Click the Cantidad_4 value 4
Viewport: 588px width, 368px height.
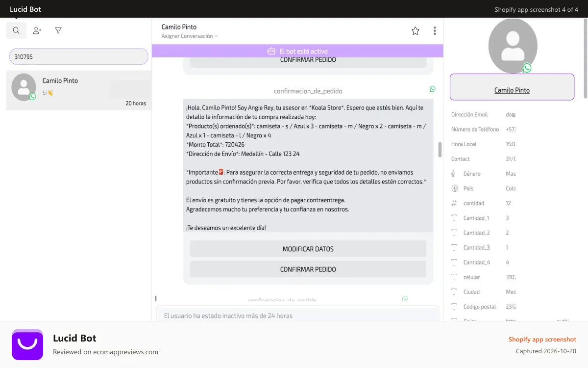pos(507,262)
